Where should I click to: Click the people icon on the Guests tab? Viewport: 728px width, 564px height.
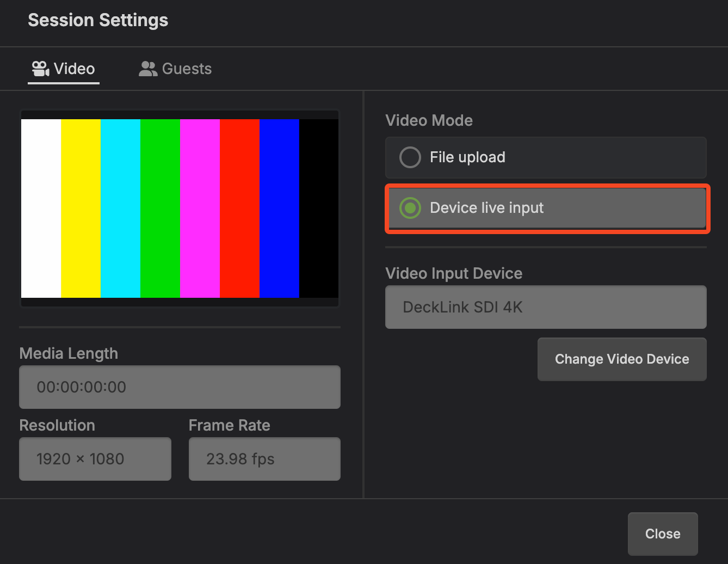click(147, 69)
